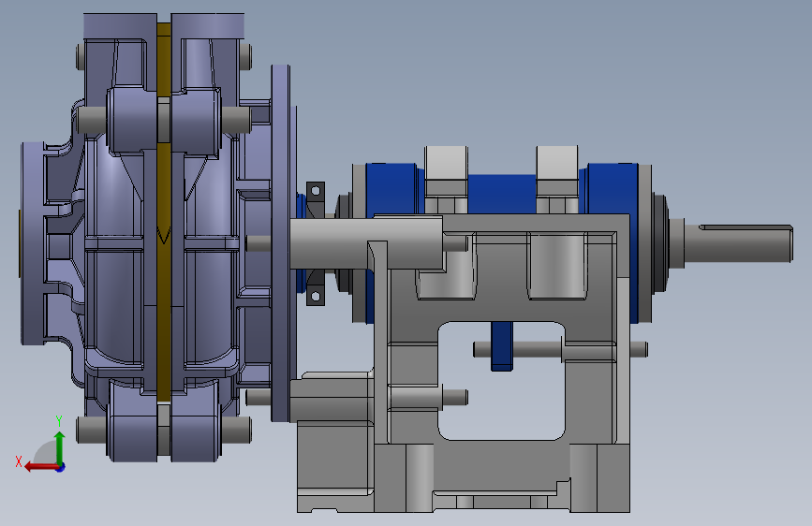The width and height of the screenshot is (812, 526).
Task: Click the red X axis arrow of the triad
Action: 41,467
